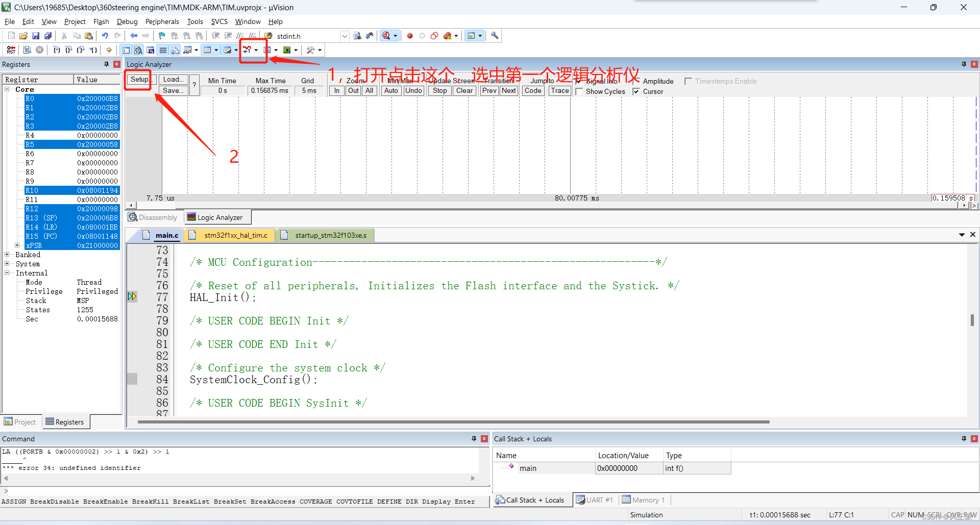Screen dimensions: 980x525
Task: Toggle the Registers Window toolbar icon
Action: pyautogui.click(x=163, y=50)
